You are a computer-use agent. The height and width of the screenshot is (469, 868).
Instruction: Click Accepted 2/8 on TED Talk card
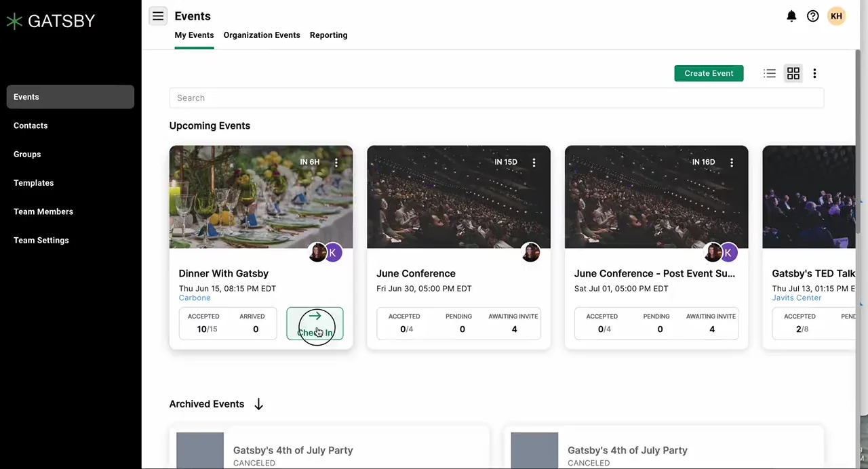click(x=800, y=323)
